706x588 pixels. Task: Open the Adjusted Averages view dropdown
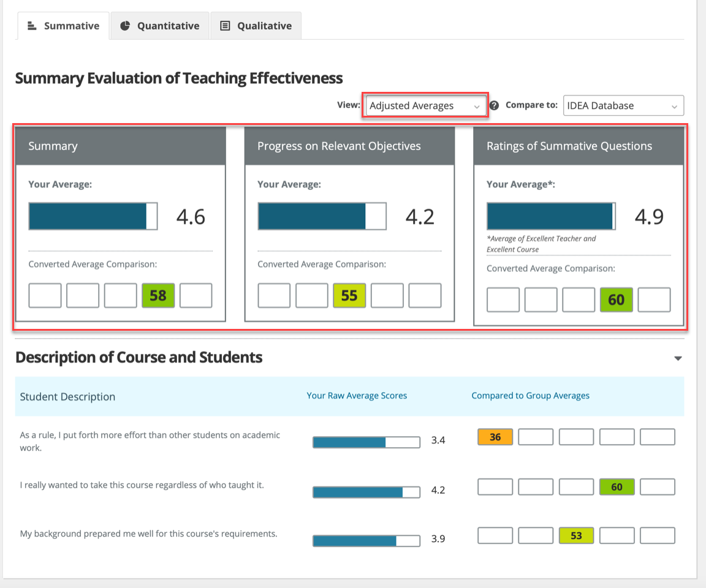coord(425,106)
